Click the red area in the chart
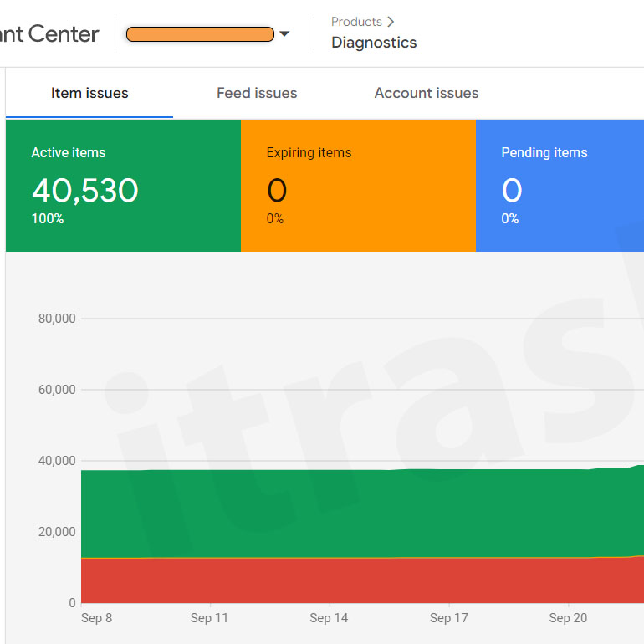The width and height of the screenshot is (644, 644). 335,580
